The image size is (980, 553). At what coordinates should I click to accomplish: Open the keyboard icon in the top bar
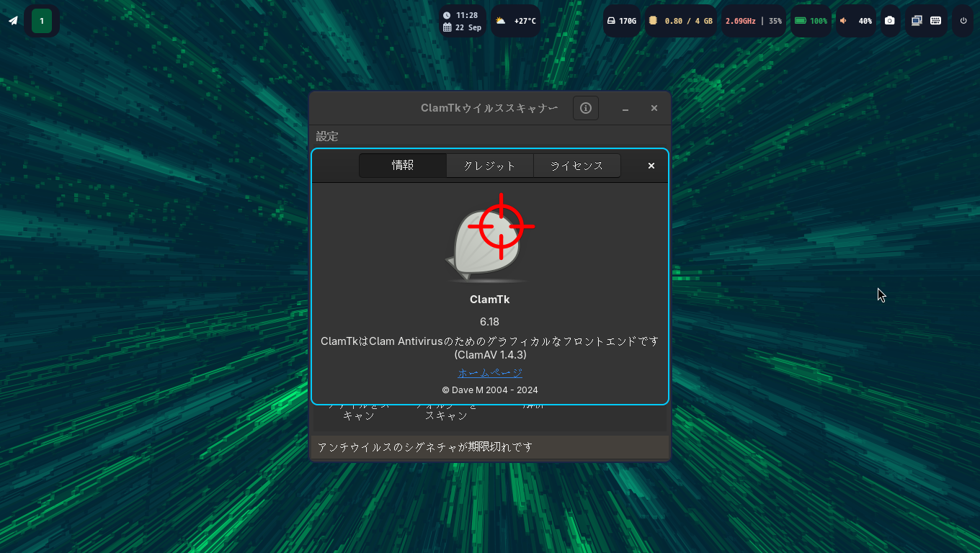point(935,21)
